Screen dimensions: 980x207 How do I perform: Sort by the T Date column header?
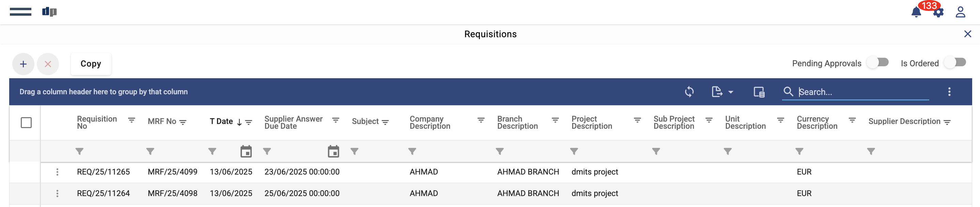pyautogui.click(x=221, y=122)
